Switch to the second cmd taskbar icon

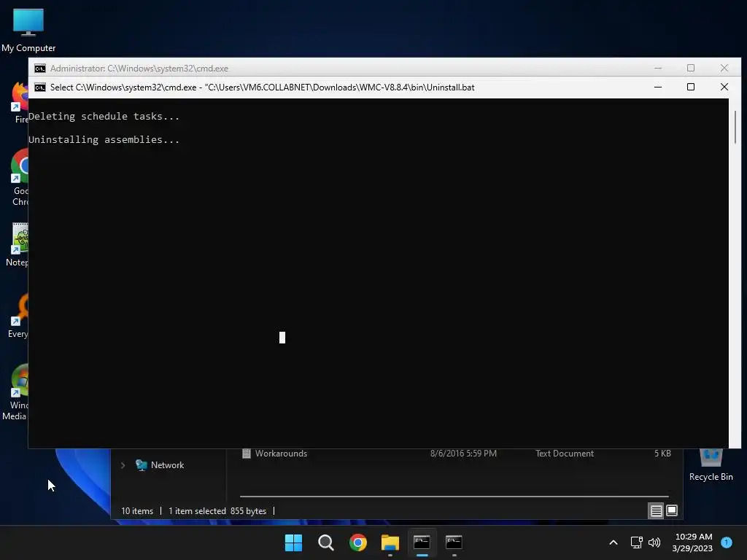(x=454, y=542)
